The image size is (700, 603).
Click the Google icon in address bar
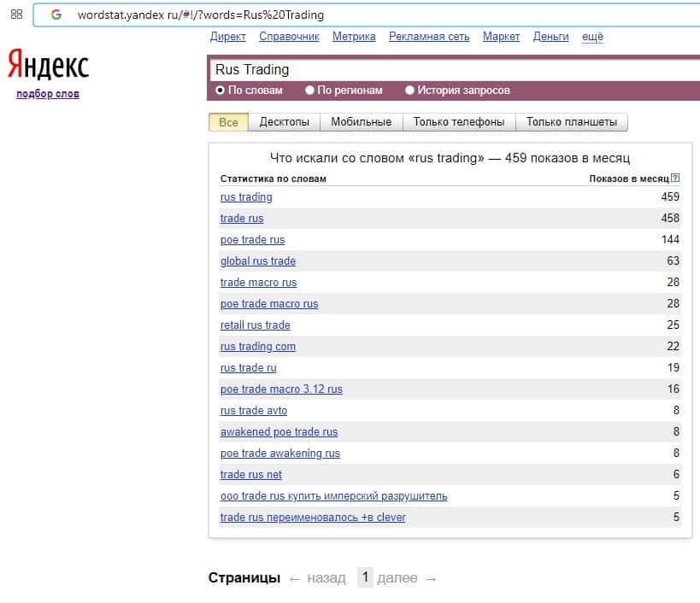(56, 15)
